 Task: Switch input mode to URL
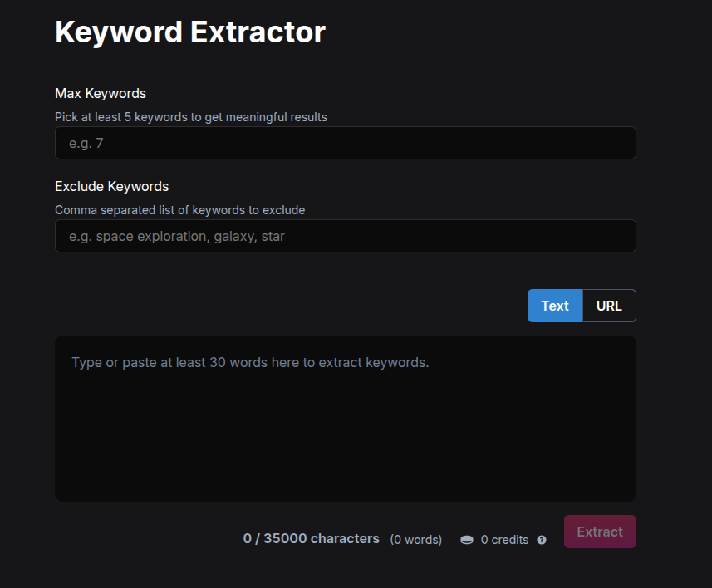[x=609, y=306]
